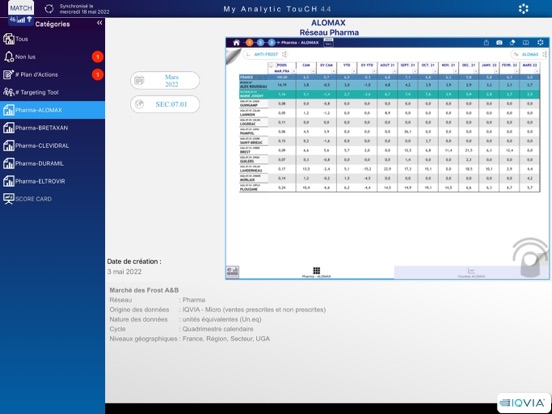Click the Pharma-DURAMIL chart icon
The image size is (552, 414).
pyautogui.click(x=8, y=163)
